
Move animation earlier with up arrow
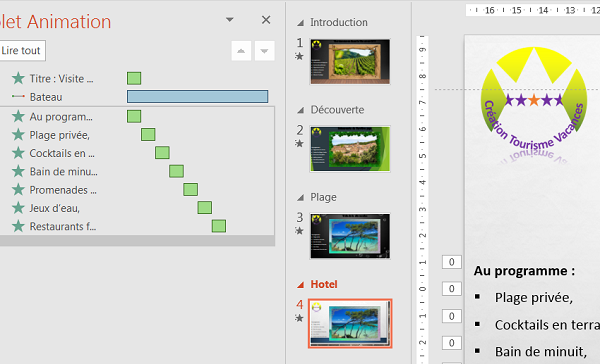pos(241,51)
